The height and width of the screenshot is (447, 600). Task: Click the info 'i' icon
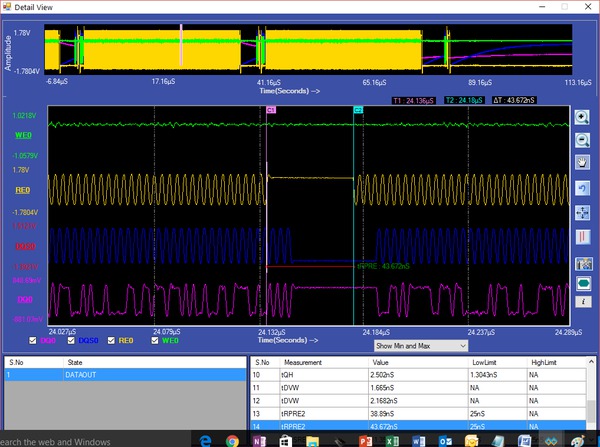coord(583,300)
